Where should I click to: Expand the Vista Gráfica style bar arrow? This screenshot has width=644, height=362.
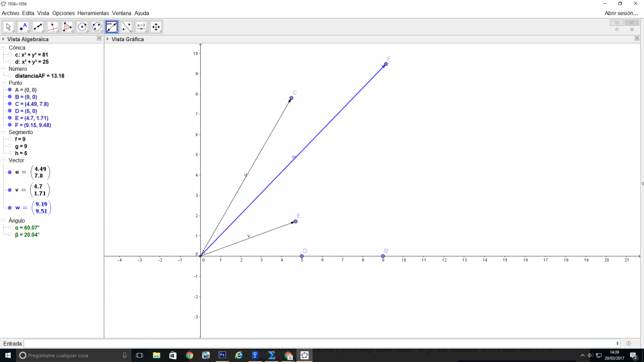pyautogui.click(x=108, y=39)
